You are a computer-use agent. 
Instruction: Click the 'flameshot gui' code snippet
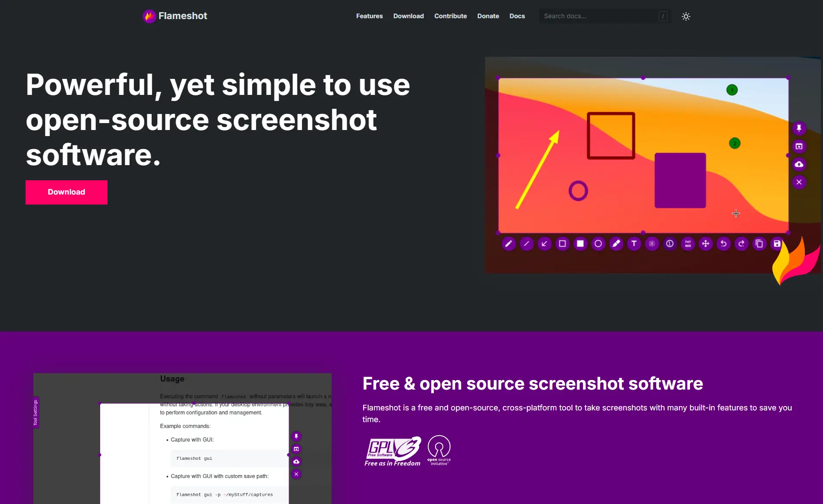click(194, 458)
